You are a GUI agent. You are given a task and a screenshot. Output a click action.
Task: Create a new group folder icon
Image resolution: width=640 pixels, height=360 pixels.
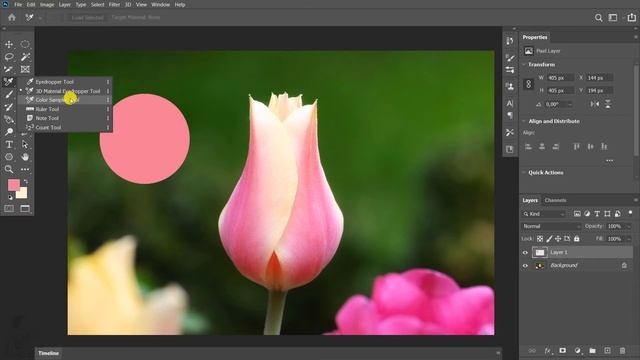pyautogui.click(x=592, y=351)
